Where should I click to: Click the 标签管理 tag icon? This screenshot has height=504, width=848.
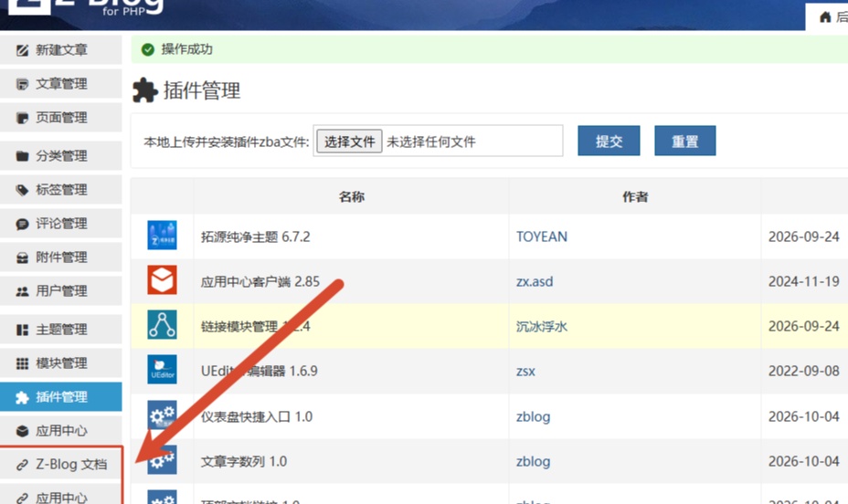coord(22,190)
